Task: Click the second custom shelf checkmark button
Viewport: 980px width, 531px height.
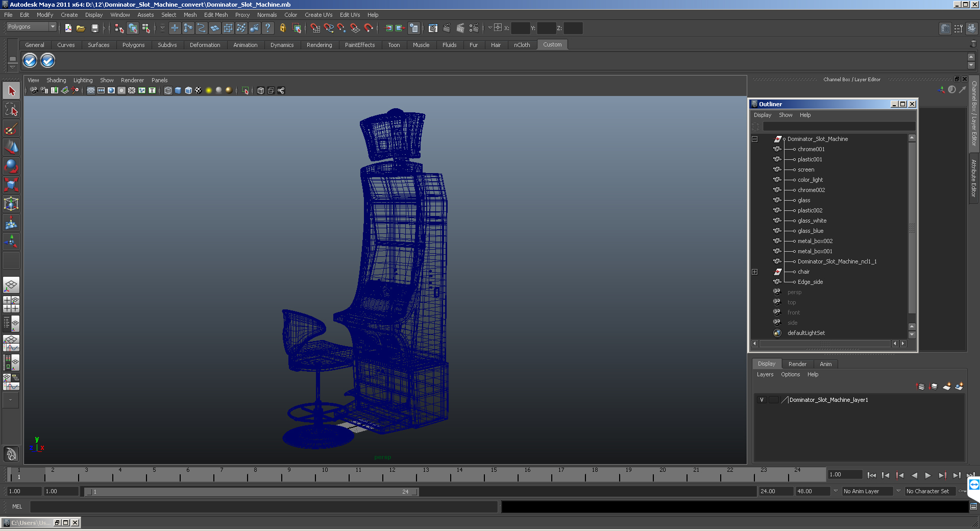Action: [x=47, y=61]
